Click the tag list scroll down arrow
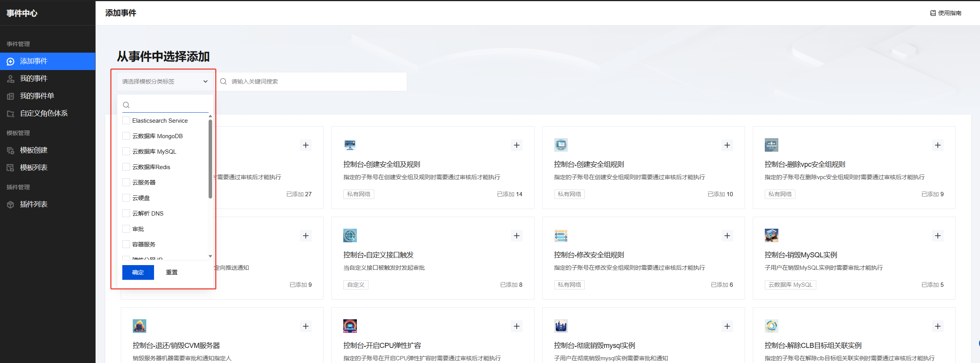The image size is (980, 363). [x=210, y=256]
